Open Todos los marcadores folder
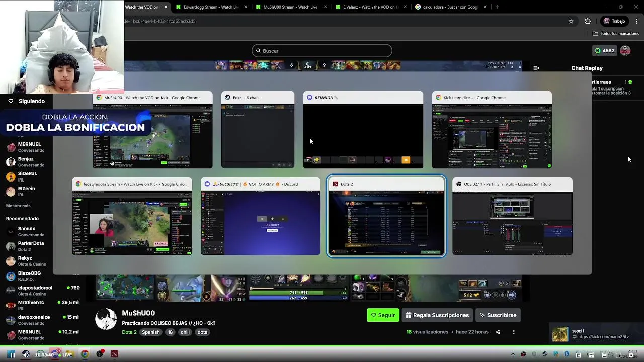The image size is (644, 362). click(616, 34)
